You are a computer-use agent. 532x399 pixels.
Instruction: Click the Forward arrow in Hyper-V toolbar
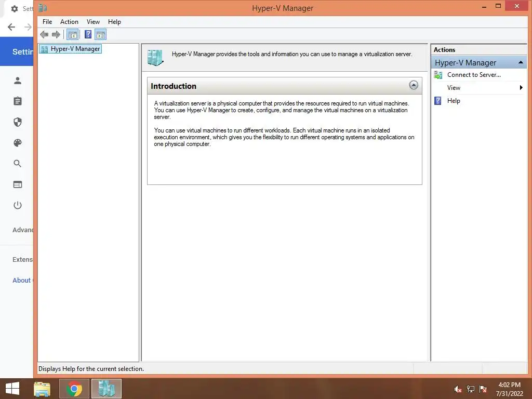pyautogui.click(x=56, y=35)
